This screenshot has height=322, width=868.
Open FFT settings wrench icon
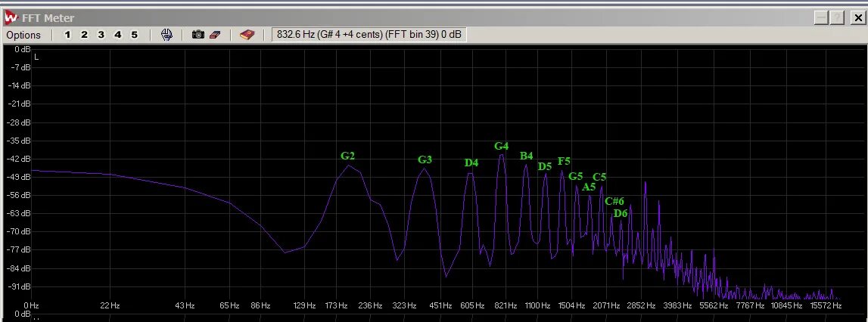pos(166,35)
